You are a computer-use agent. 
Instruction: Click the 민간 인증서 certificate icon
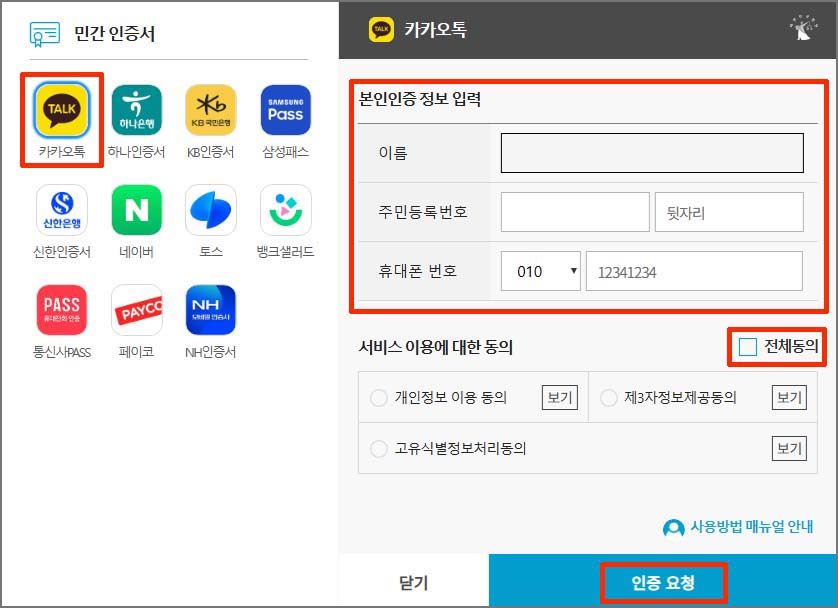click(45, 34)
